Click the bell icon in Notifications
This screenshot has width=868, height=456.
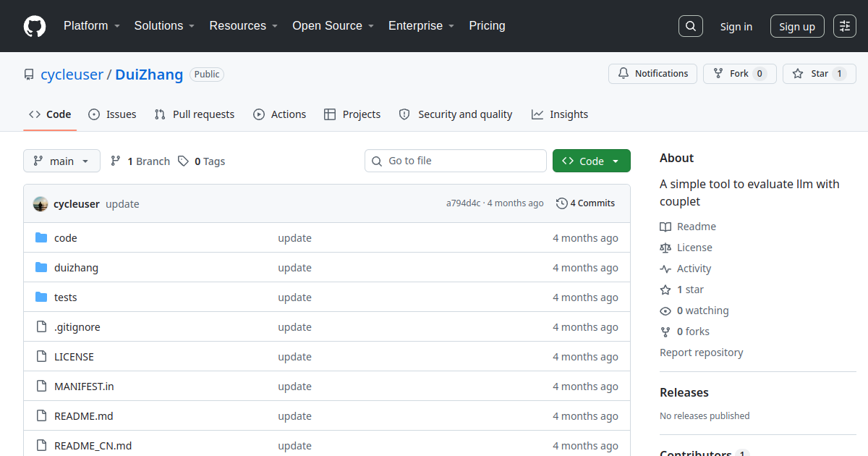tap(624, 74)
